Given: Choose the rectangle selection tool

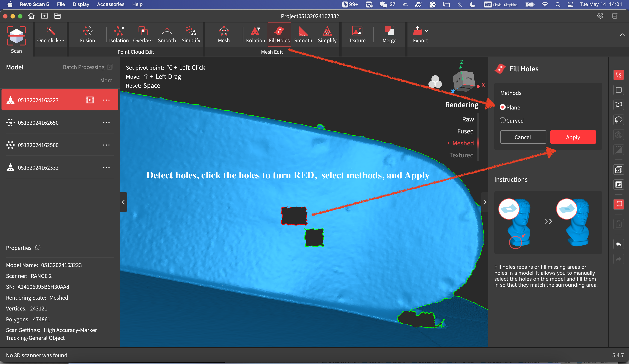Looking at the screenshot, I should 619,90.
